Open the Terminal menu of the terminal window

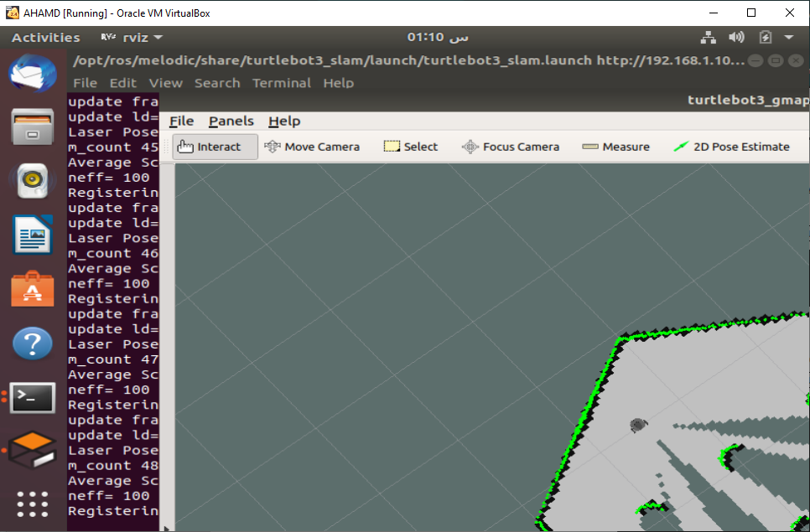point(282,82)
